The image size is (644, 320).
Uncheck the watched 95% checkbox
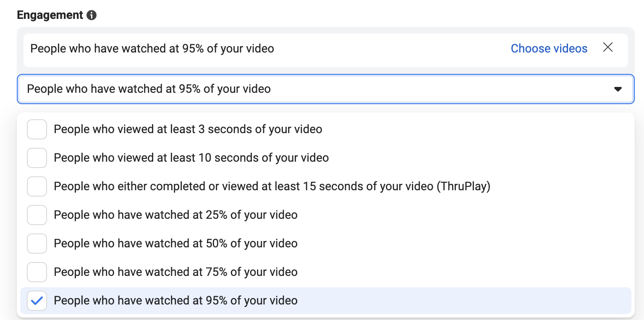(37, 301)
